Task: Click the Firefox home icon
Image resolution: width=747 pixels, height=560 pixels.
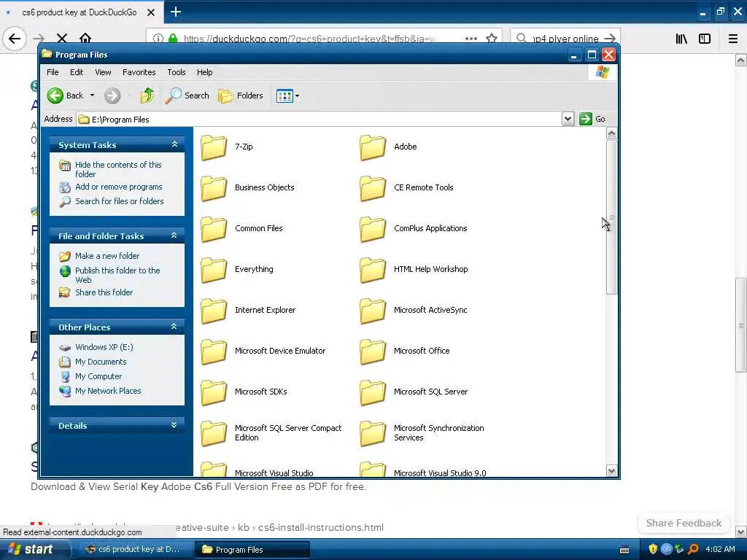Action: pyautogui.click(x=85, y=38)
